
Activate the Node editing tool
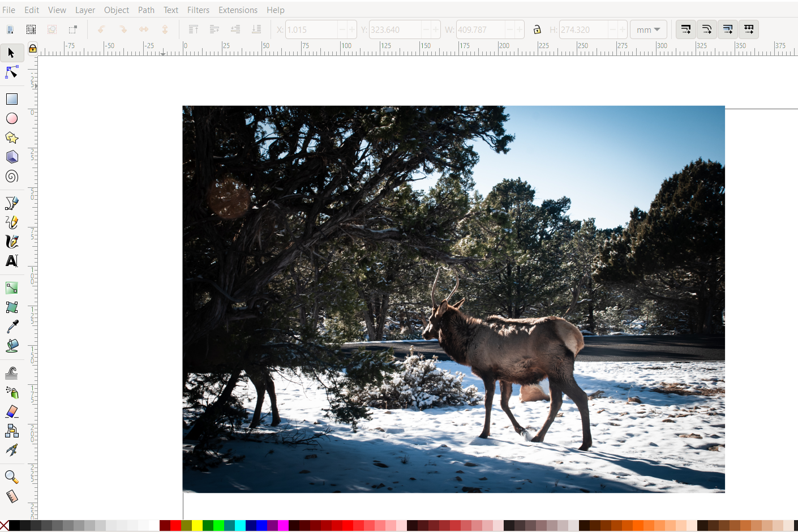click(11, 72)
